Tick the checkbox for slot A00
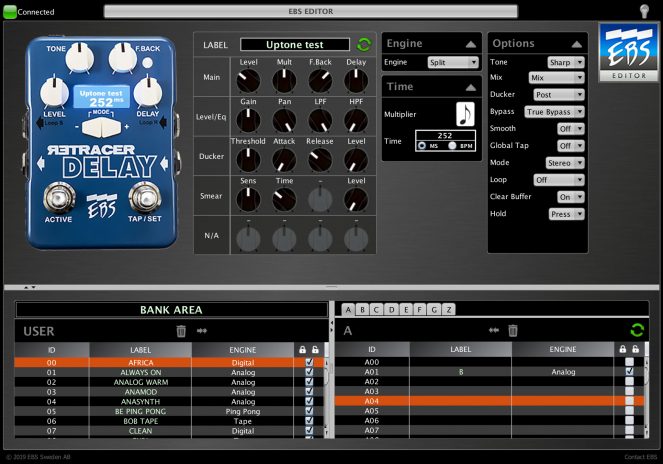663x464 pixels. click(629, 362)
